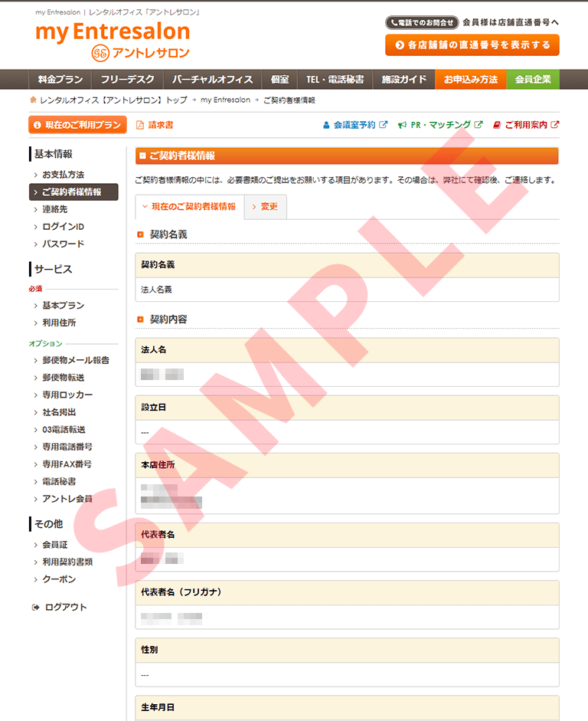Switch to the 変更 tab

point(265,207)
